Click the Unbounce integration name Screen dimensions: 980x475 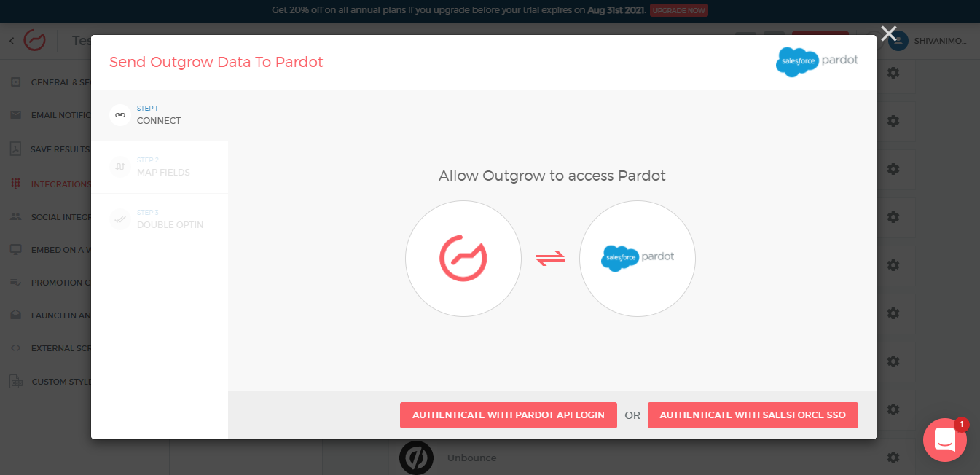[472, 458]
